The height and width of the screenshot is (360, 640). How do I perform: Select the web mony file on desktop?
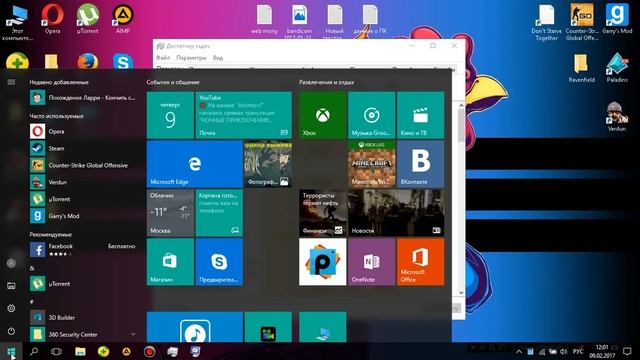[264, 19]
